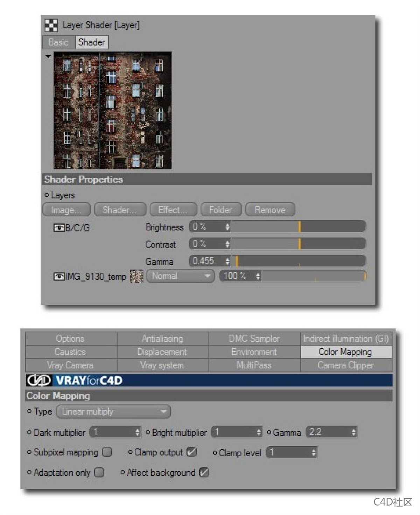Screen dimensions: 420x515
Task: Open the Indirect illumination (GI) tab
Action: point(346,339)
